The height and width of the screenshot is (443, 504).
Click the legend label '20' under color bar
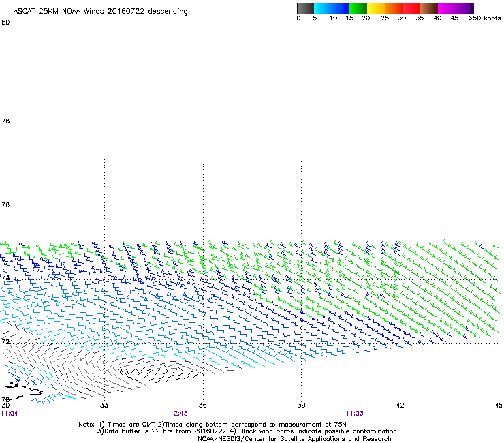[366, 18]
